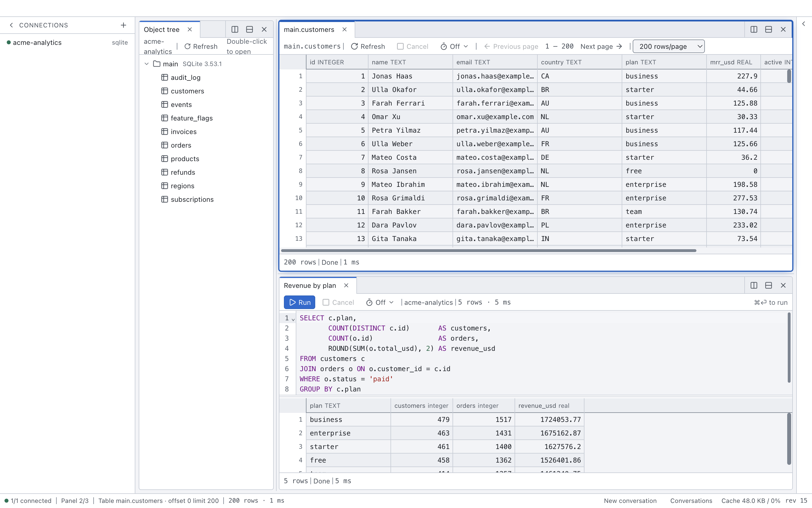
Task: Click the revenue_usd real column header
Action: [x=549, y=406]
